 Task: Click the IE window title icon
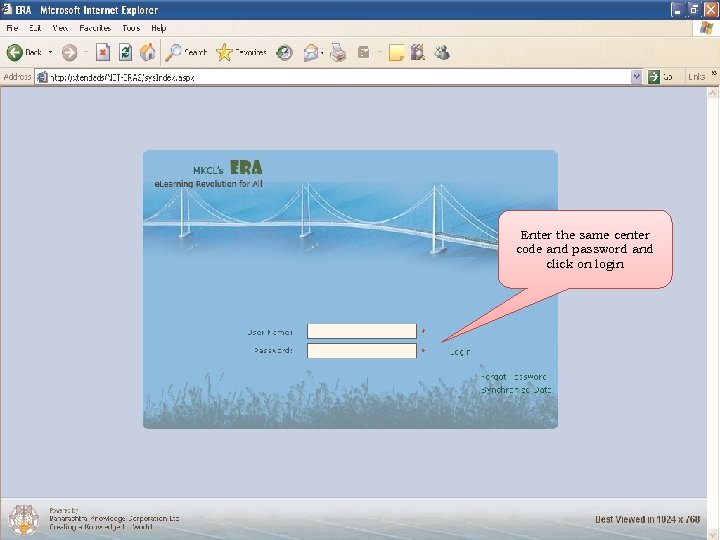click(7, 10)
